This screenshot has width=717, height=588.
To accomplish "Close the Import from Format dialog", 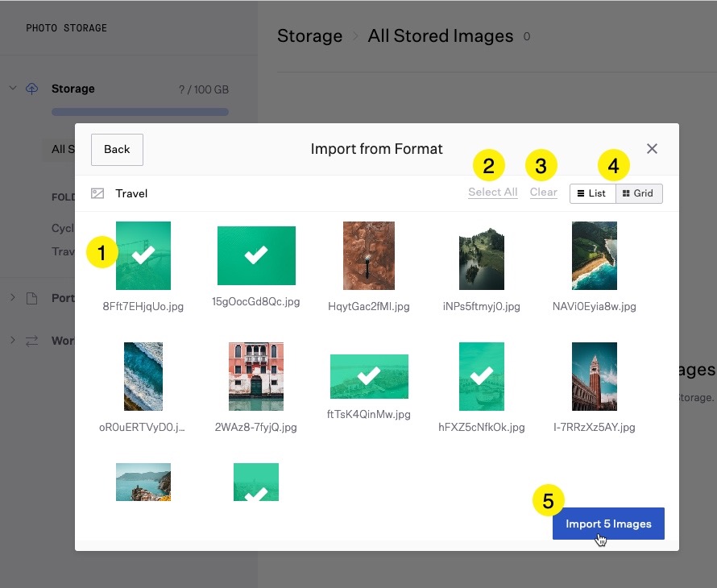I will (x=652, y=149).
